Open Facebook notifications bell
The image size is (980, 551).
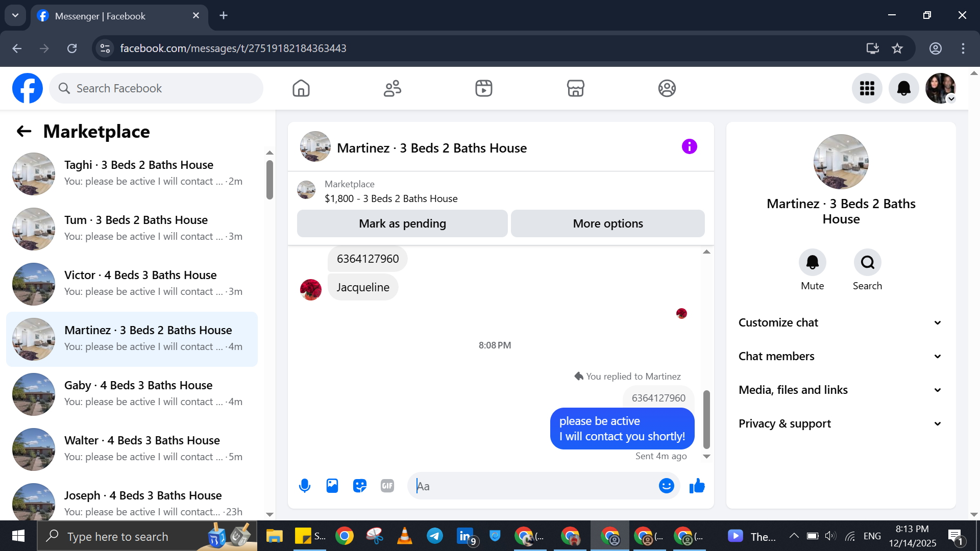tap(903, 88)
